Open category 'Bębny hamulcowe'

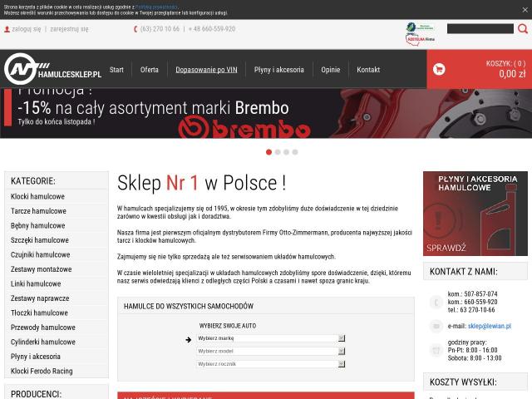tap(37, 225)
